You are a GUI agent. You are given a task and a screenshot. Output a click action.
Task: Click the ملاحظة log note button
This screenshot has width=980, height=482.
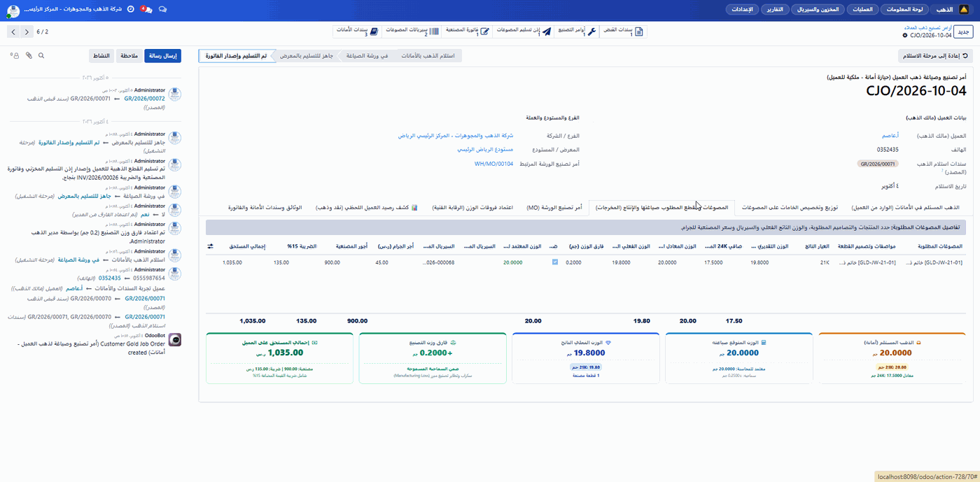(129, 56)
